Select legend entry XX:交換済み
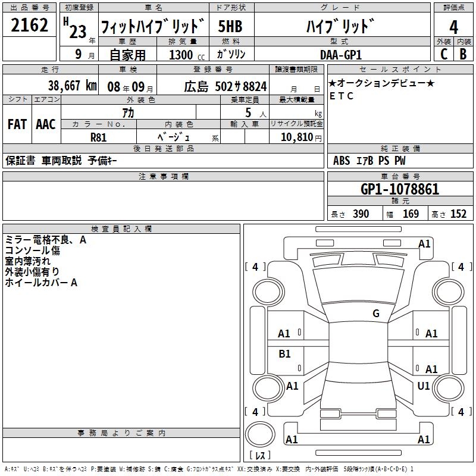476x476 pixels. point(255,469)
